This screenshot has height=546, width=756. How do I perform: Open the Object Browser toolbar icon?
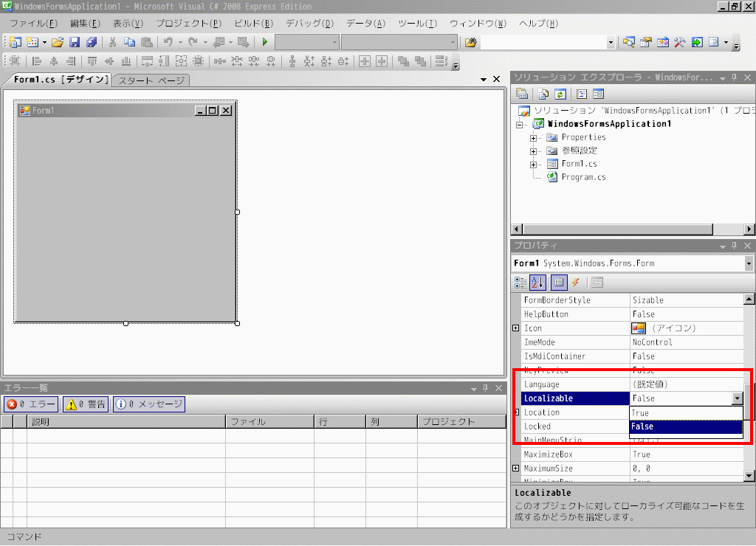tap(663, 42)
